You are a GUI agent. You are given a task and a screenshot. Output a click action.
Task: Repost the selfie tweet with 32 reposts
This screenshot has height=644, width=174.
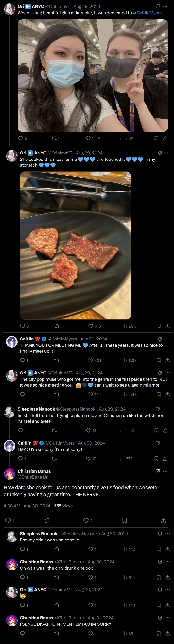point(54,138)
